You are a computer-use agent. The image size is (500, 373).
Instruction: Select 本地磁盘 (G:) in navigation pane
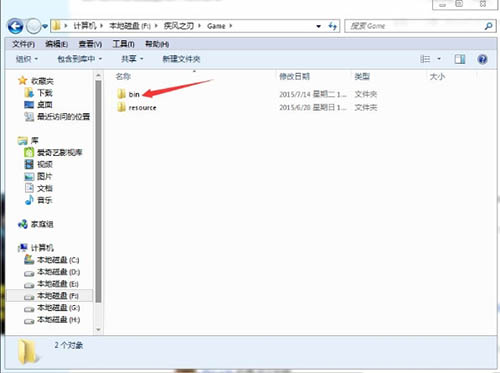tap(52, 308)
